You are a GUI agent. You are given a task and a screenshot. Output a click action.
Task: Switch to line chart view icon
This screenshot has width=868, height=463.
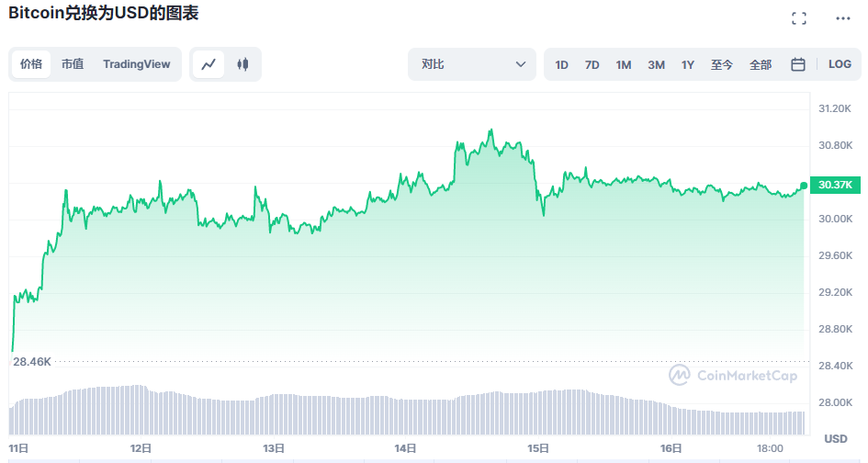pyautogui.click(x=209, y=64)
